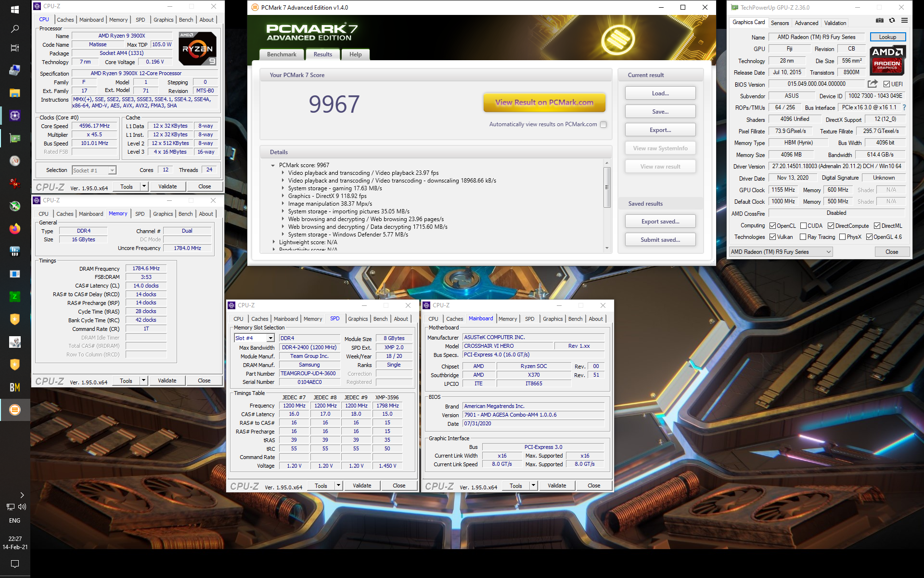This screenshot has height=578, width=924.
Task: Click the Specification field in CPU-Z
Action: click(145, 74)
